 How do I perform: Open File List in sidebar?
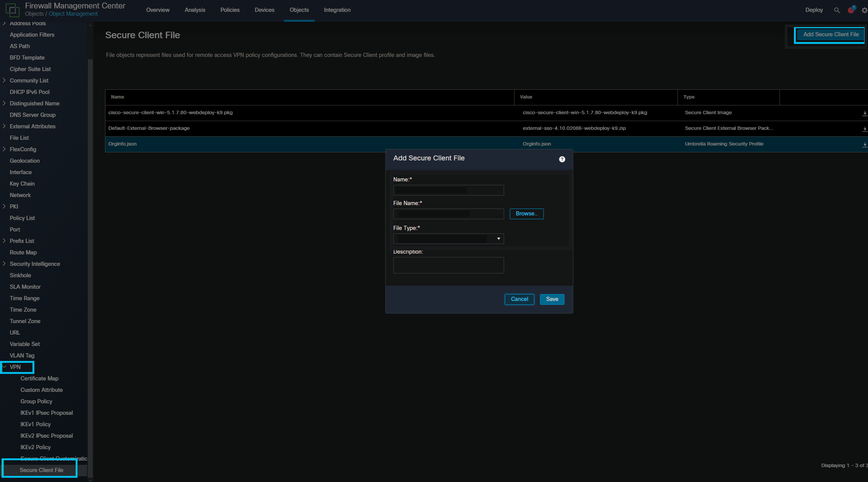(19, 137)
